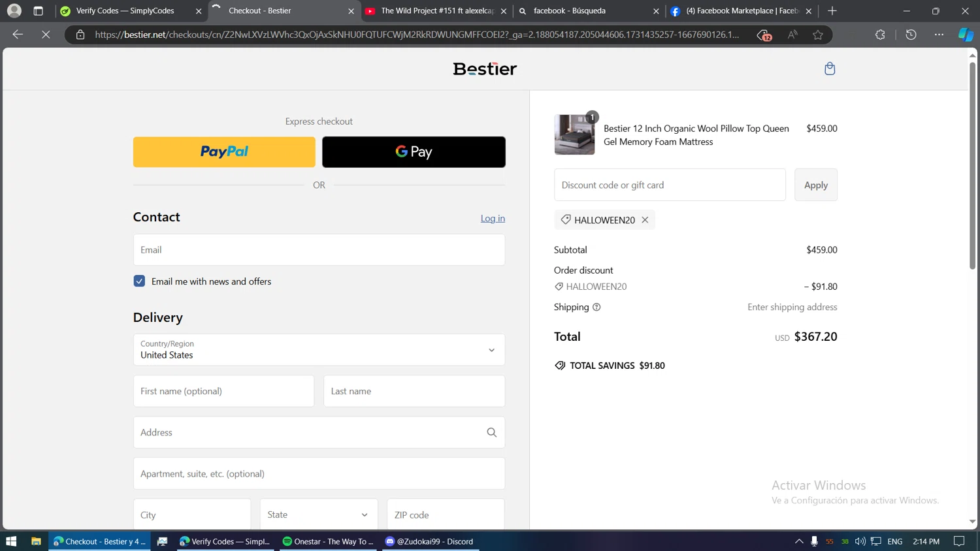Click the Apply discount button
980x551 pixels.
tap(815, 185)
